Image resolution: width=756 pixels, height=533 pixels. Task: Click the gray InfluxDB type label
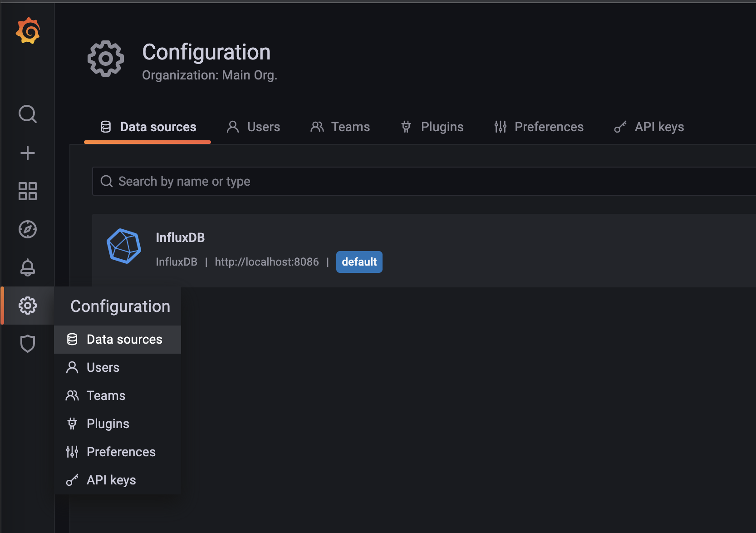[x=177, y=262]
